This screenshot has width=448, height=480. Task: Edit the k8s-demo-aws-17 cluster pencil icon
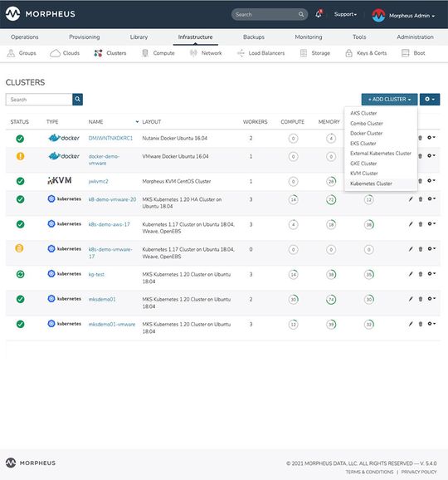click(x=411, y=224)
